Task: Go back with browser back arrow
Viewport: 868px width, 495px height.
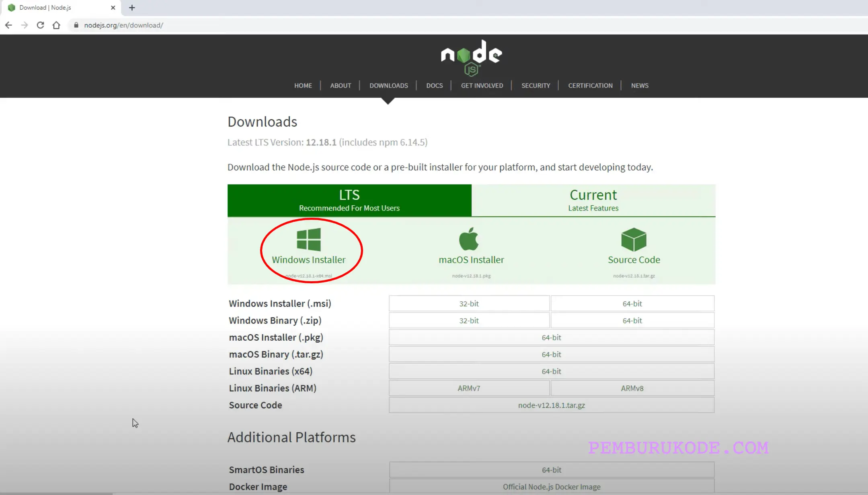Action: pos(8,25)
